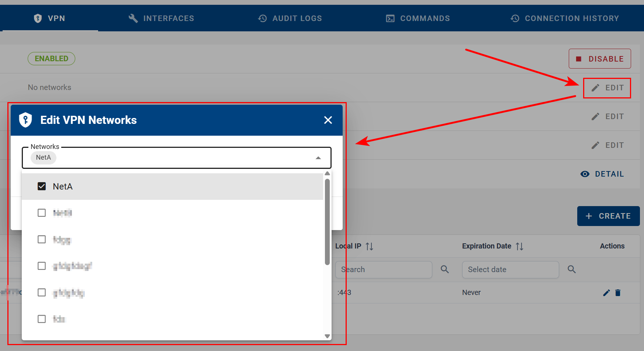Click the pencil edit icon in Actions column
Screen dimensions: 644x351
(x=606, y=293)
